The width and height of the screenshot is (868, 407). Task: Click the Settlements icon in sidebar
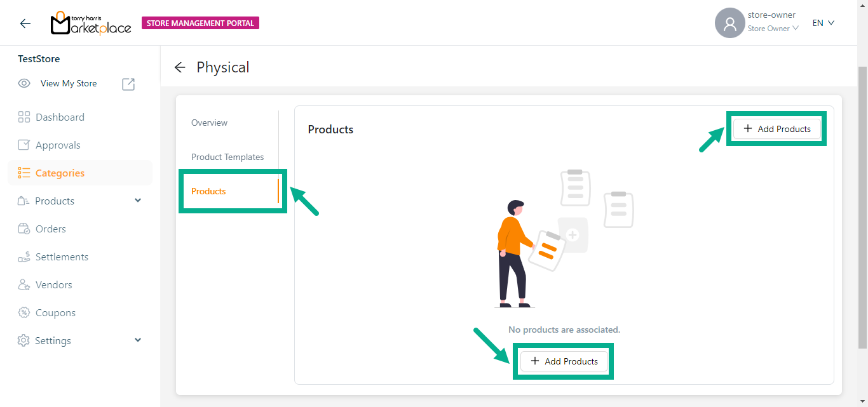24,257
